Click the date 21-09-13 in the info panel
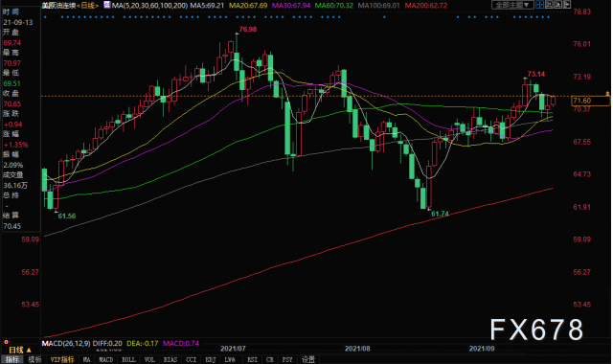This screenshot has width=613, height=364. click(18, 22)
